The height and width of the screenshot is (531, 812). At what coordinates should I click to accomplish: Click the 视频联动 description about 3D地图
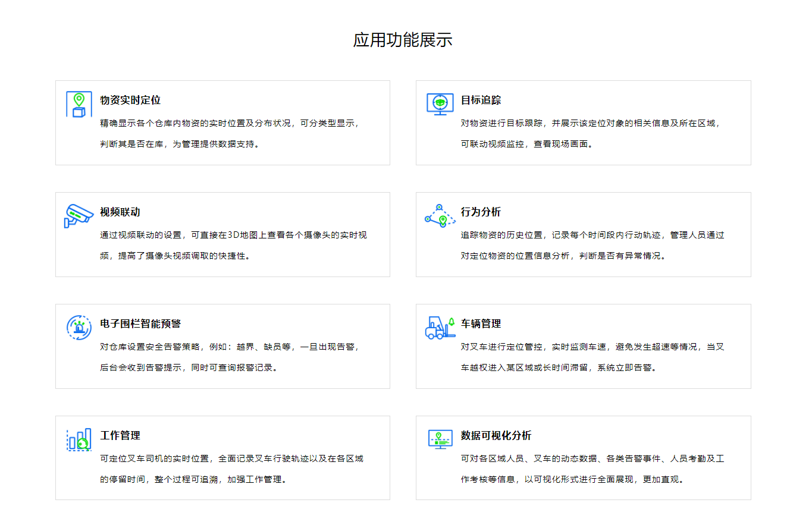[233, 245]
